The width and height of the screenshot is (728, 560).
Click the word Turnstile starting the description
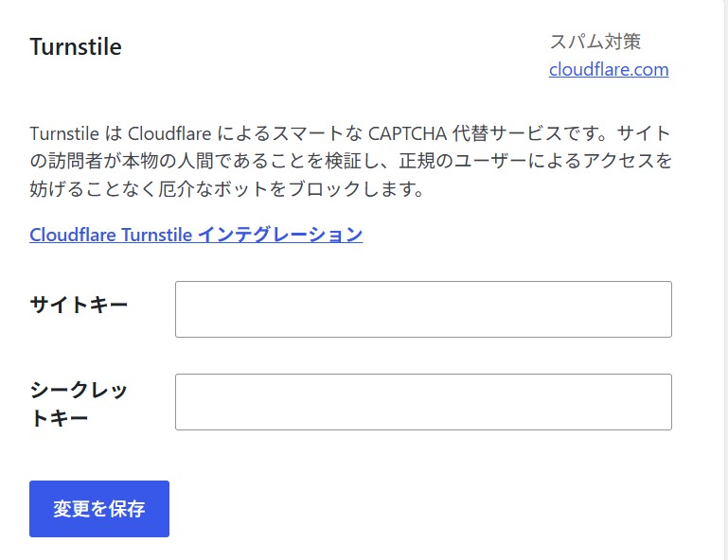pos(64,133)
